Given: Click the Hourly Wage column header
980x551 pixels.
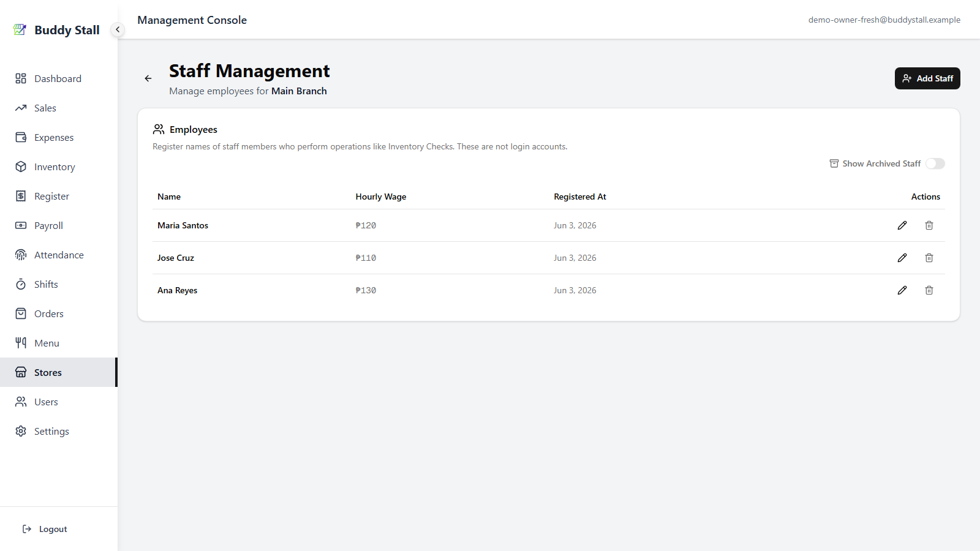Looking at the screenshot, I should click(381, 197).
